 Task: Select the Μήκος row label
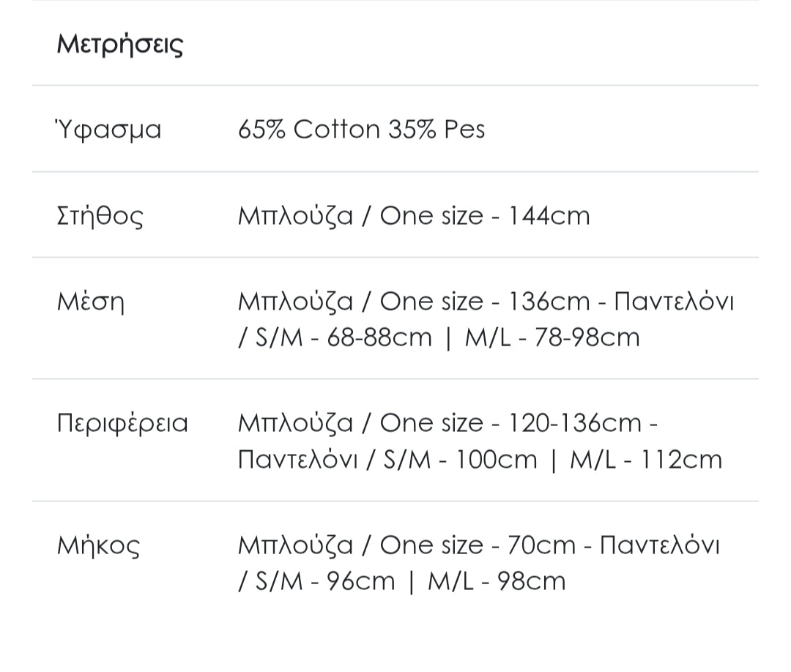(98, 545)
